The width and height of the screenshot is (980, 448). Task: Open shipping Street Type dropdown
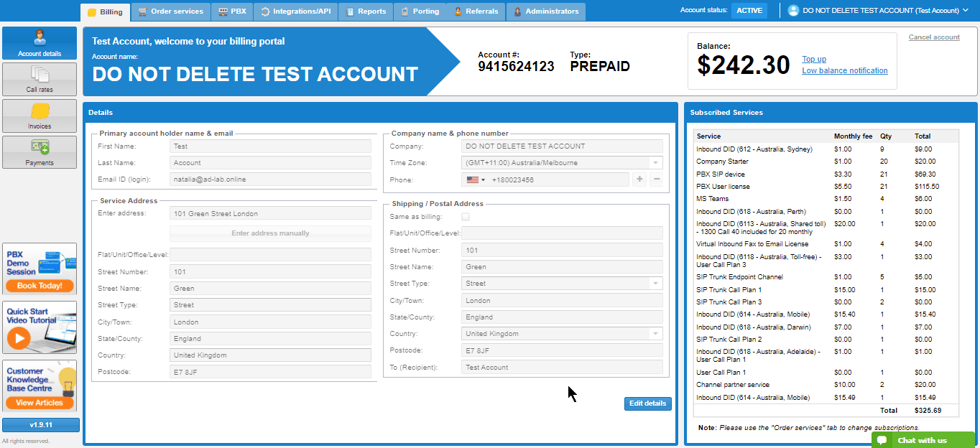pyautogui.click(x=655, y=284)
